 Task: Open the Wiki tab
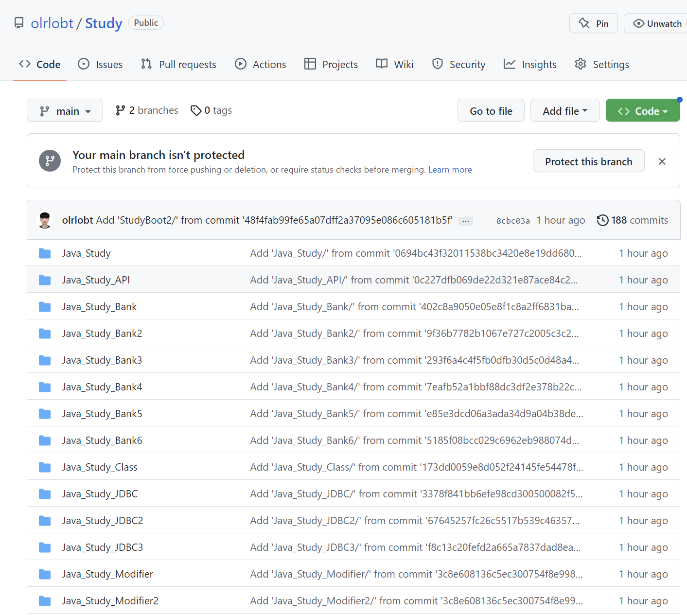coord(394,64)
